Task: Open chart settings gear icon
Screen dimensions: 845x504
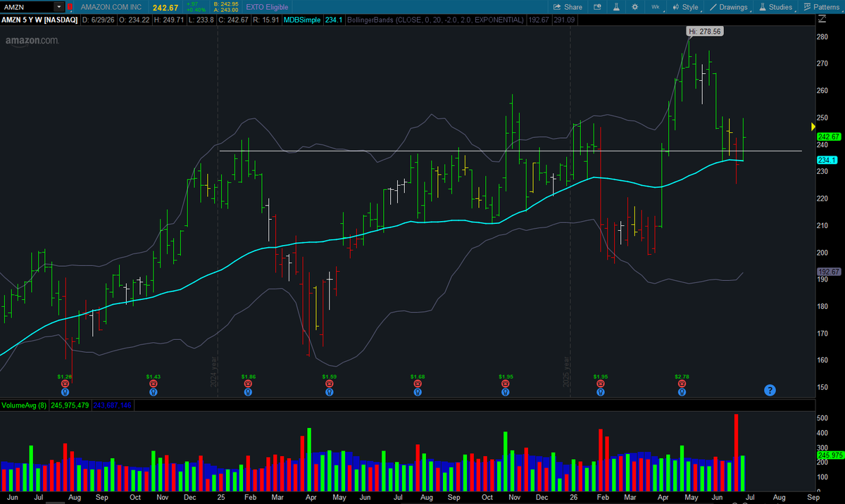Action: click(635, 7)
